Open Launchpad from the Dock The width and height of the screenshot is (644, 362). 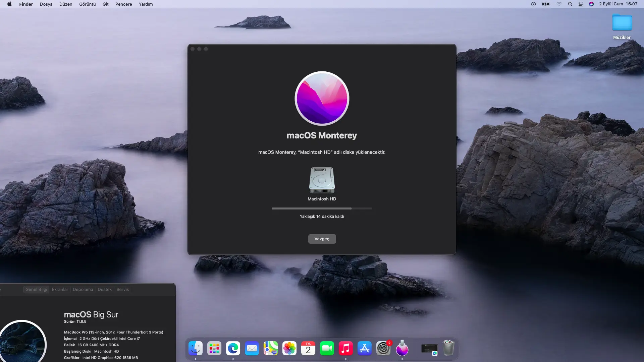tap(214, 349)
